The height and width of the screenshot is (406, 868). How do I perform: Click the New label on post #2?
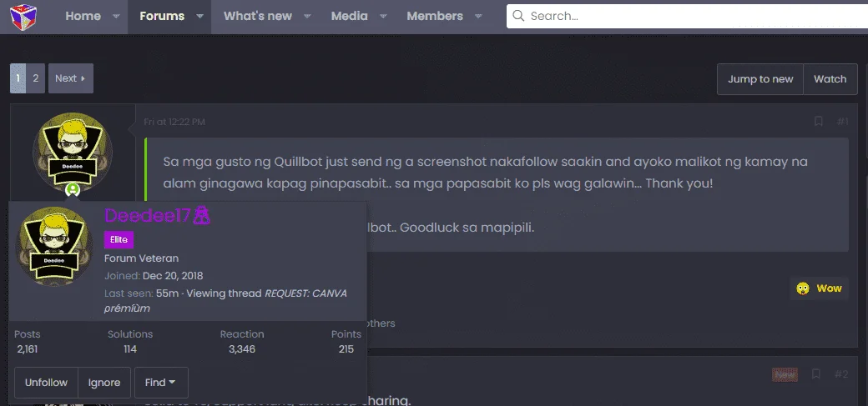click(x=785, y=375)
